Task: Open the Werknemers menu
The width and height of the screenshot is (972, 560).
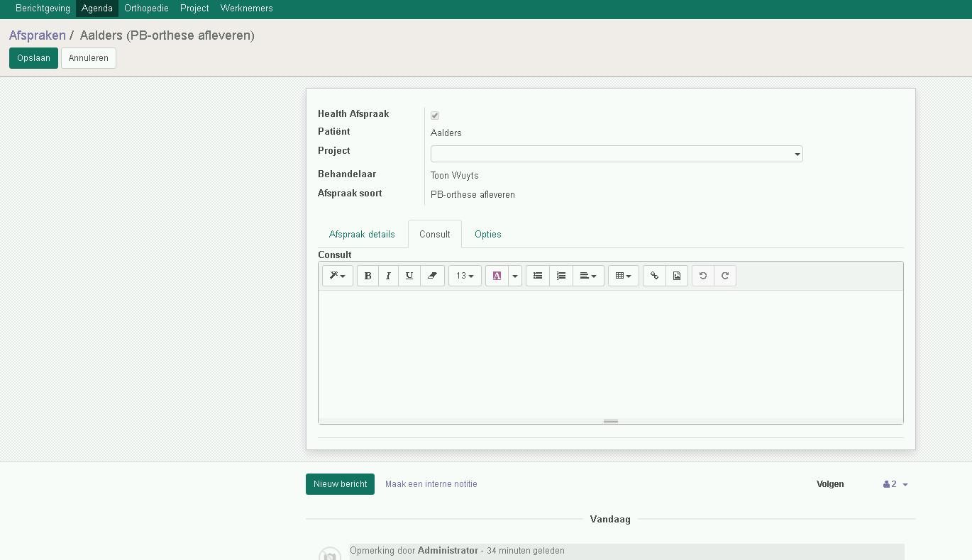Action: click(x=247, y=9)
